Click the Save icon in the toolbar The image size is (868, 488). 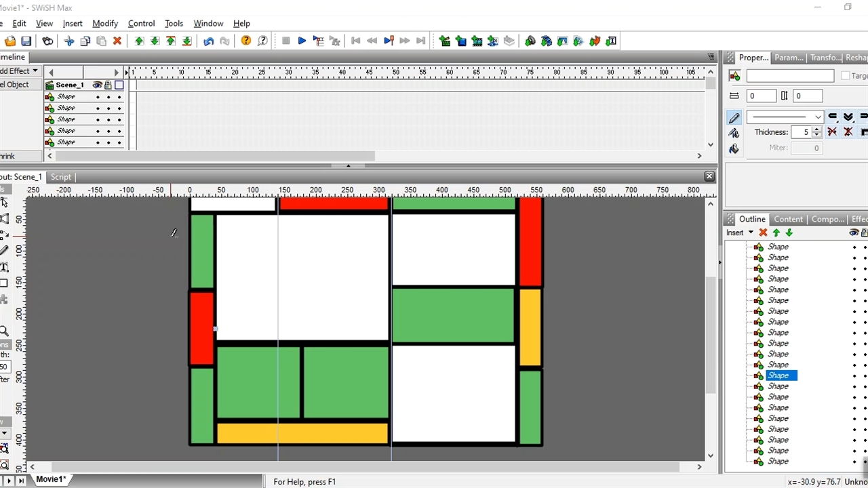[26, 41]
